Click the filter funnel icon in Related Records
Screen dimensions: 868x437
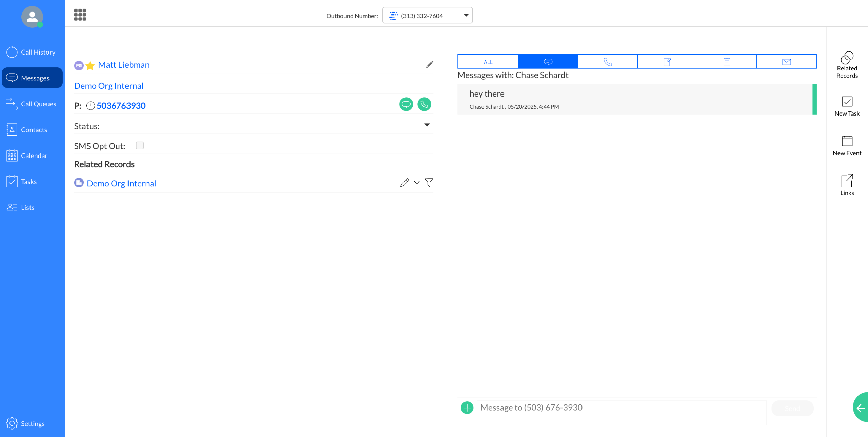pyautogui.click(x=429, y=183)
